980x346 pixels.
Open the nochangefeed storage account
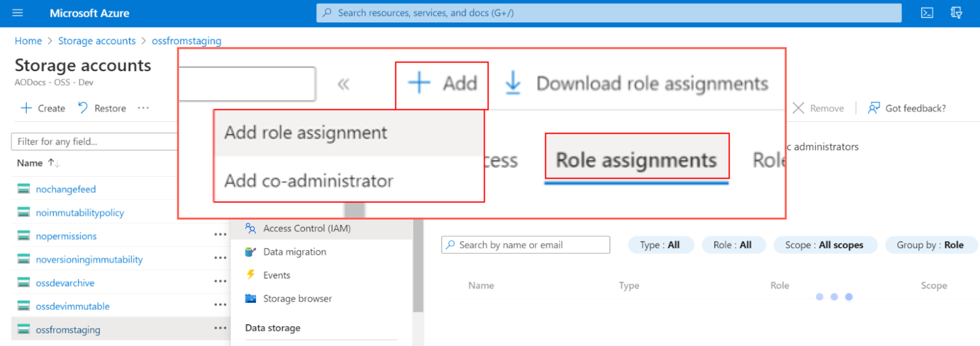66,189
